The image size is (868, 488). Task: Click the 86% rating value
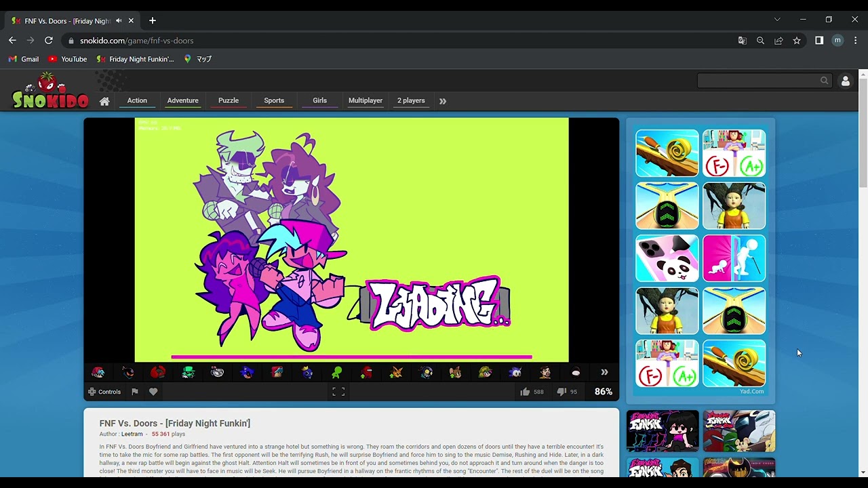point(604,392)
